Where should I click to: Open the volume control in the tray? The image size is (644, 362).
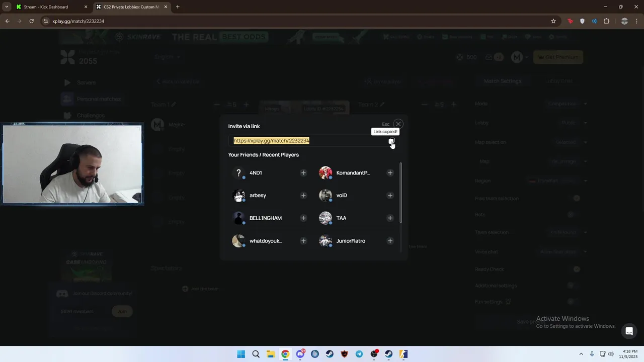611,354
